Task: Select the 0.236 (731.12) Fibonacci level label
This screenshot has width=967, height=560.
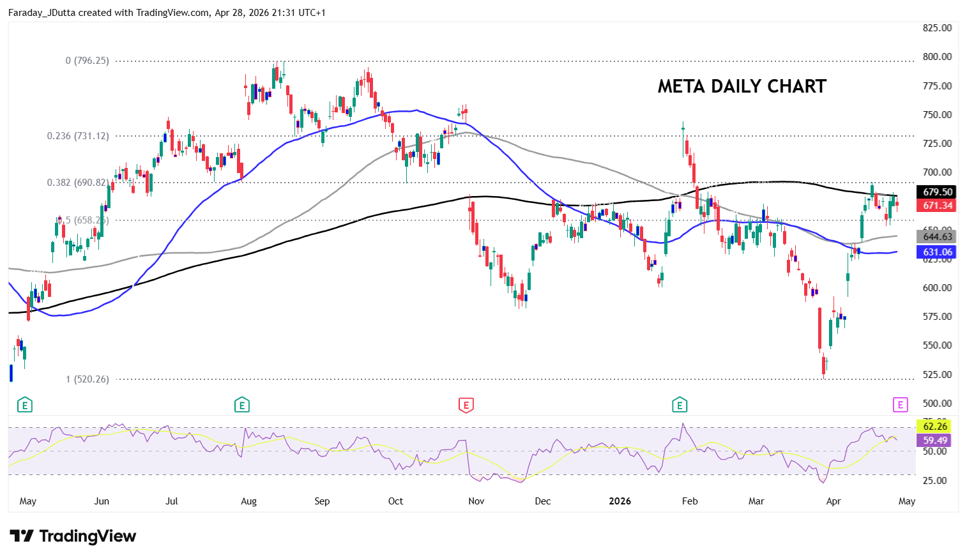Action: point(78,136)
